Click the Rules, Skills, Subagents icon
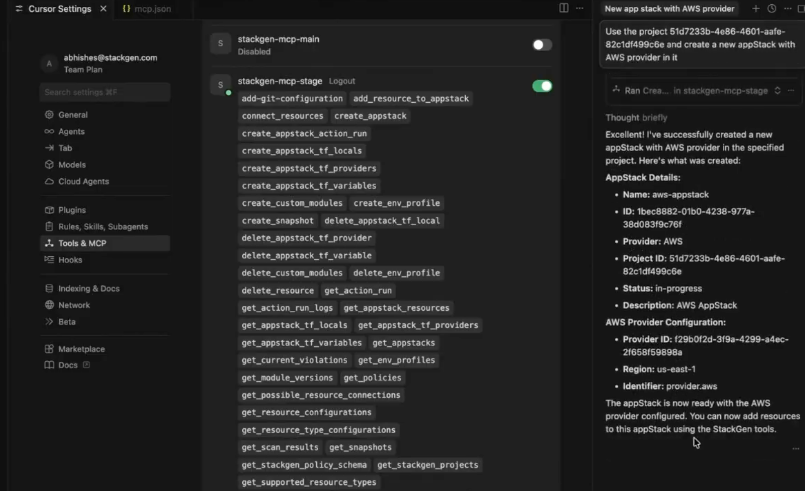Image resolution: width=805 pixels, height=491 pixels. coord(49,226)
